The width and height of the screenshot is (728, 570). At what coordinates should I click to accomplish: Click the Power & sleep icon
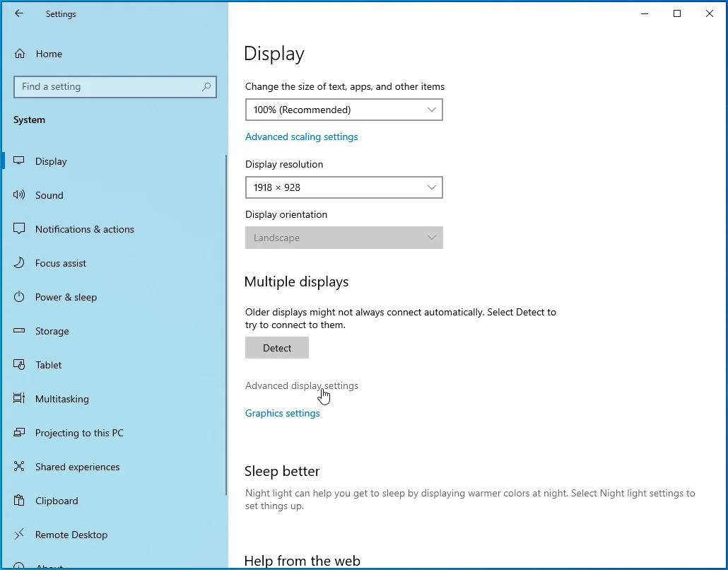(x=19, y=297)
